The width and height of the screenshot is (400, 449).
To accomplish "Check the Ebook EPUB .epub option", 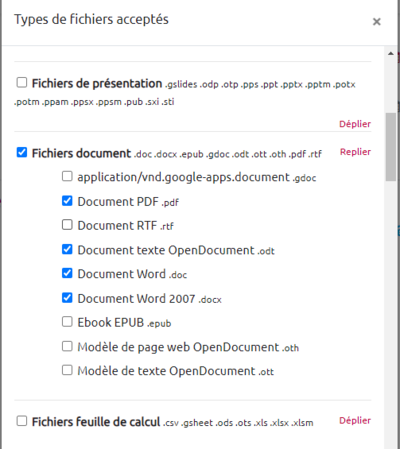I will point(67,322).
